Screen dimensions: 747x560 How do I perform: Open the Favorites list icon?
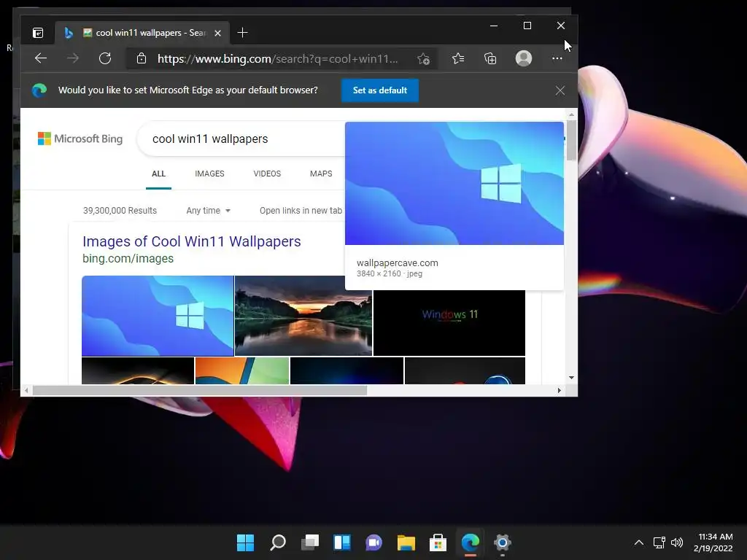458,58
